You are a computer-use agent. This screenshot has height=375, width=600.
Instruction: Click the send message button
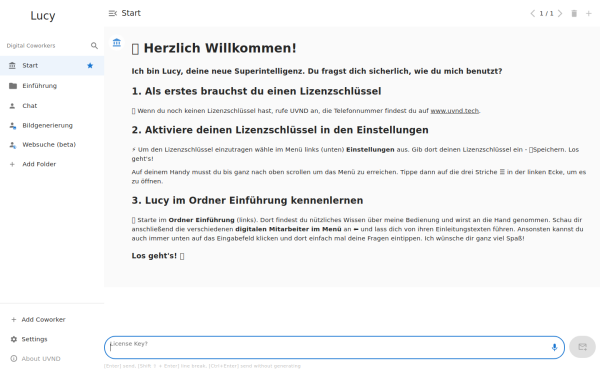coord(582,347)
